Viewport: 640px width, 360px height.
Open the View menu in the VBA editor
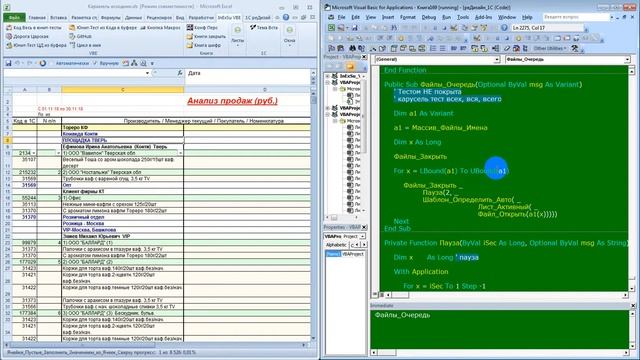(x=370, y=17)
